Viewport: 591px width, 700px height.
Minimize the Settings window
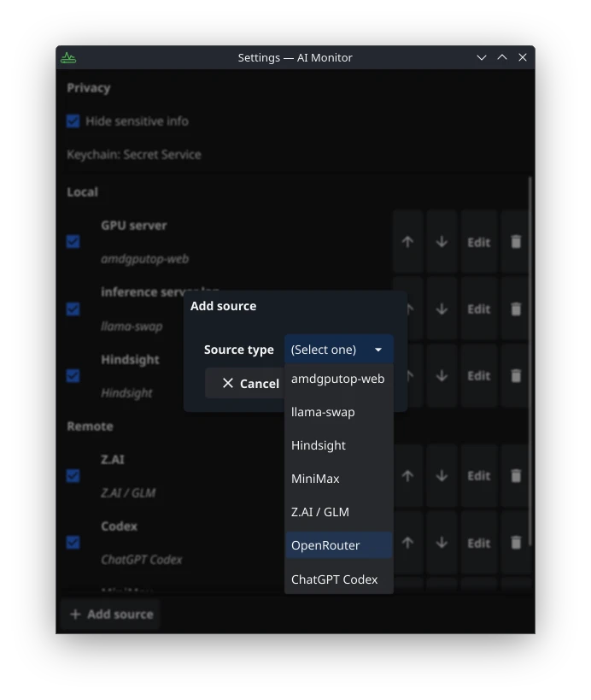click(x=482, y=57)
